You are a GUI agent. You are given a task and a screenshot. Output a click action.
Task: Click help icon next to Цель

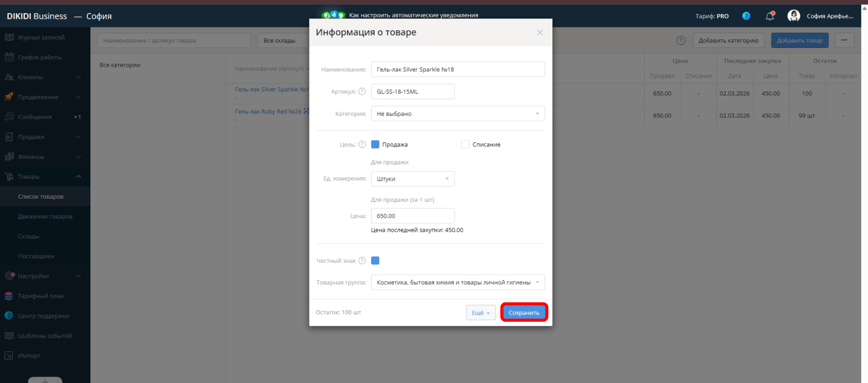click(x=362, y=145)
